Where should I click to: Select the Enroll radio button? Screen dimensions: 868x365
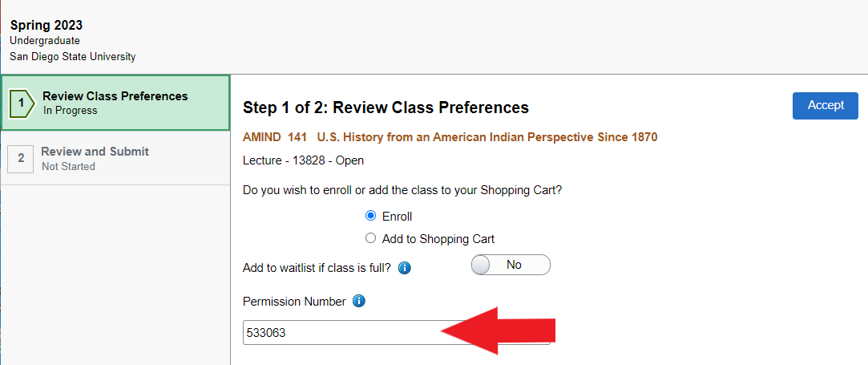(x=371, y=216)
